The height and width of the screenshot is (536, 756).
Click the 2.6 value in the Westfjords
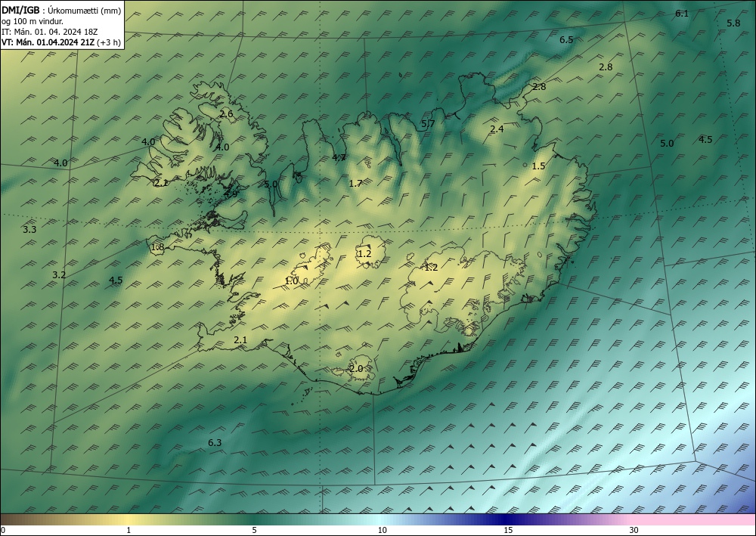[x=226, y=113]
